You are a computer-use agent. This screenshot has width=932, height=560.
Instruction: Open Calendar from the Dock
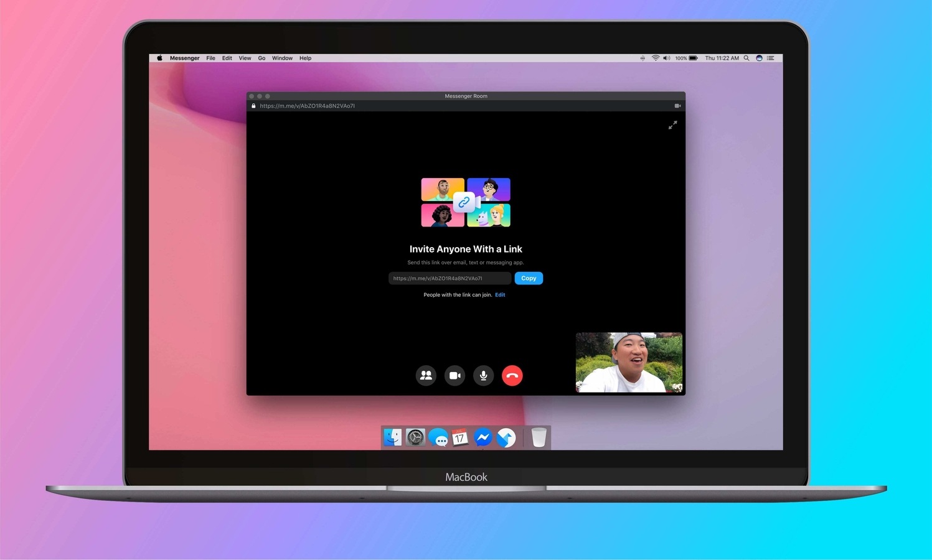point(460,437)
